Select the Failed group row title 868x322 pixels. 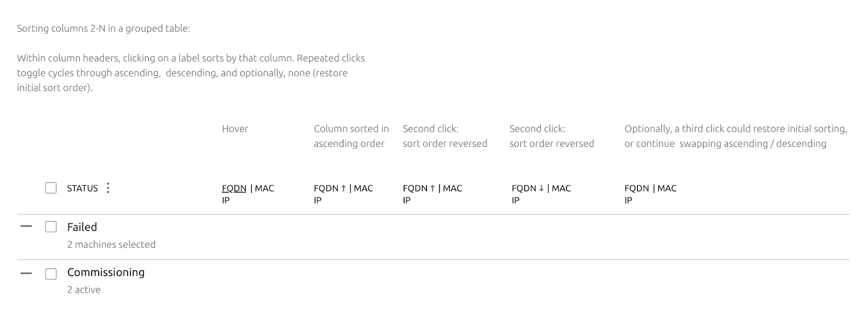pyautogui.click(x=82, y=227)
